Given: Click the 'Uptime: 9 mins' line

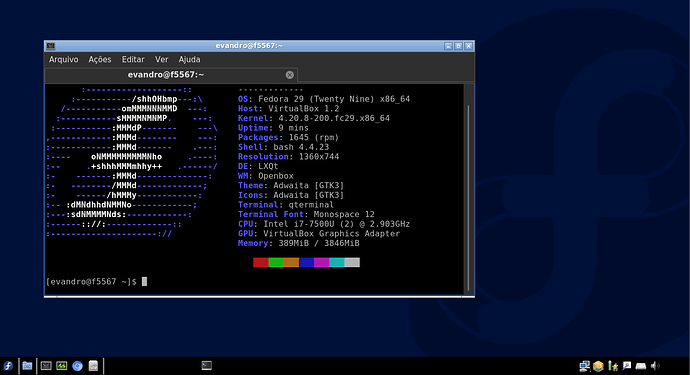Looking at the screenshot, I should coord(273,128).
